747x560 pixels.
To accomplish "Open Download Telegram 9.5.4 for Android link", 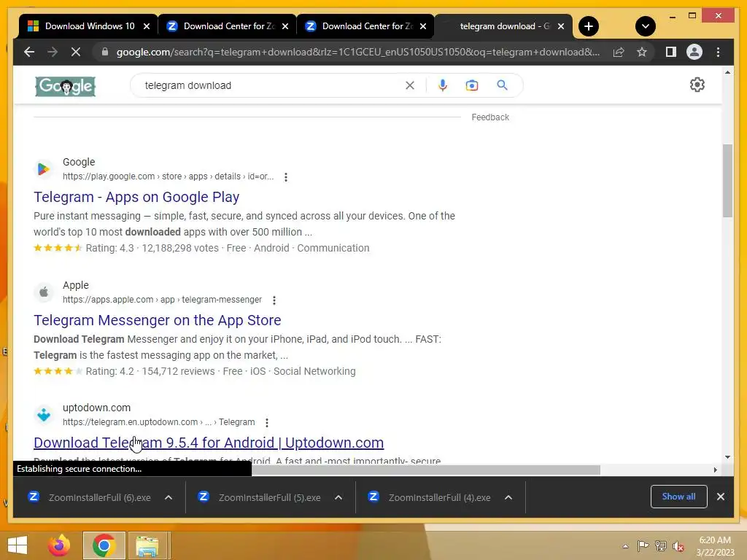I will 209,443.
